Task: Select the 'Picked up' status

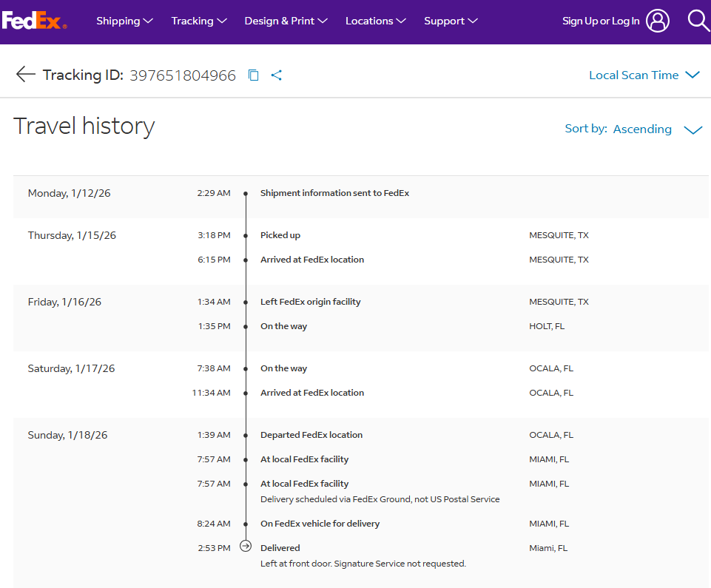Action: (x=280, y=235)
